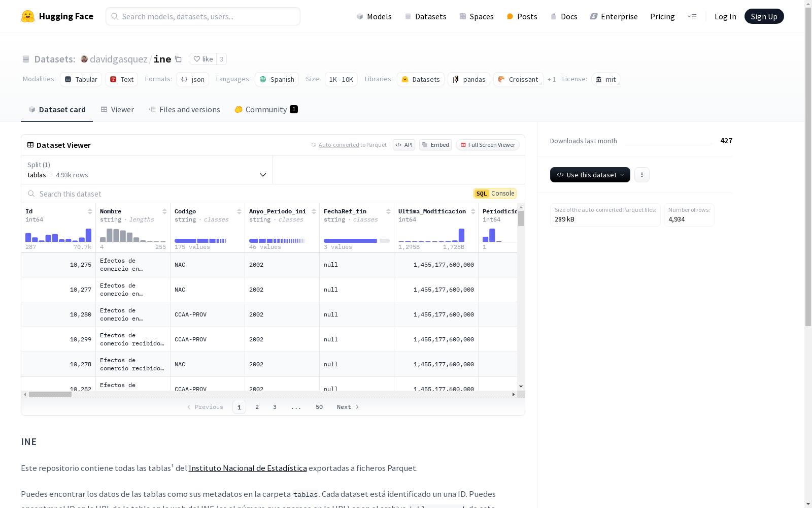Select the cell with Id 10,275
812x508 pixels.
58,265
